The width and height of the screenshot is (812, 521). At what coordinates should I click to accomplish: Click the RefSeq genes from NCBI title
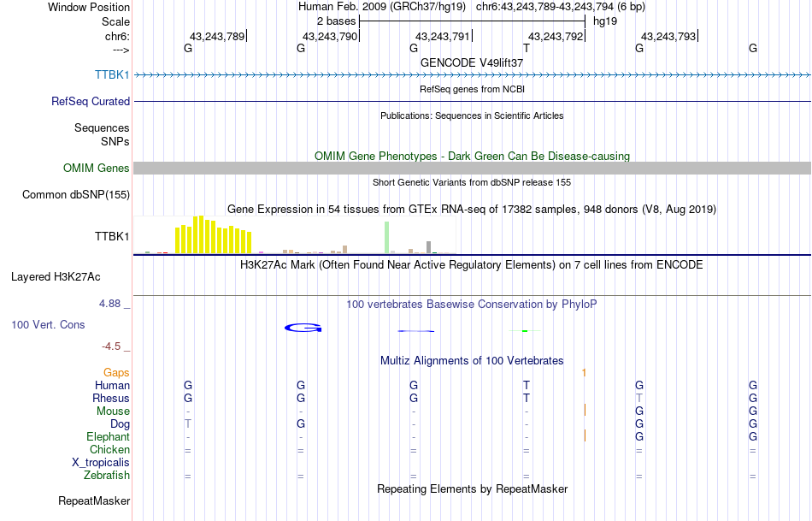click(x=472, y=89)
